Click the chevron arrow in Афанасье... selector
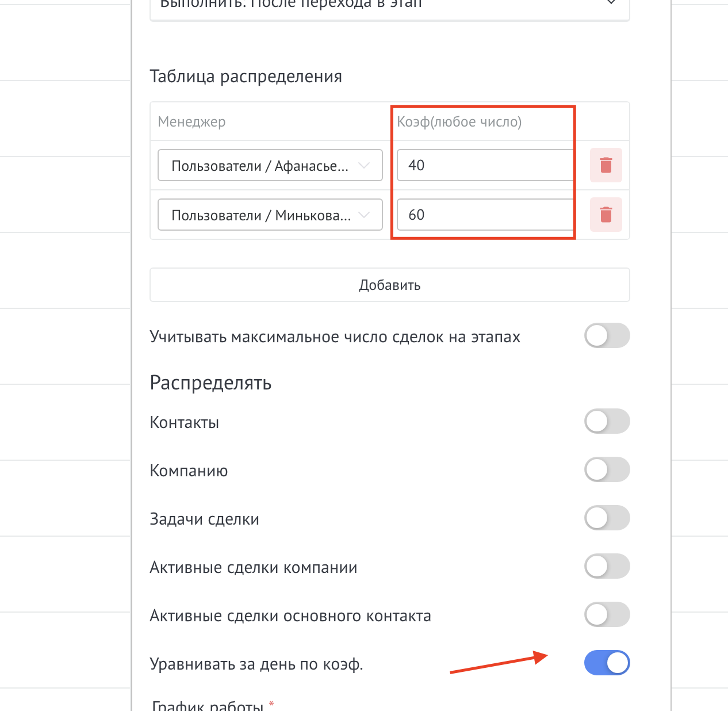Screen dimensions: 728x711 point(364,166)
